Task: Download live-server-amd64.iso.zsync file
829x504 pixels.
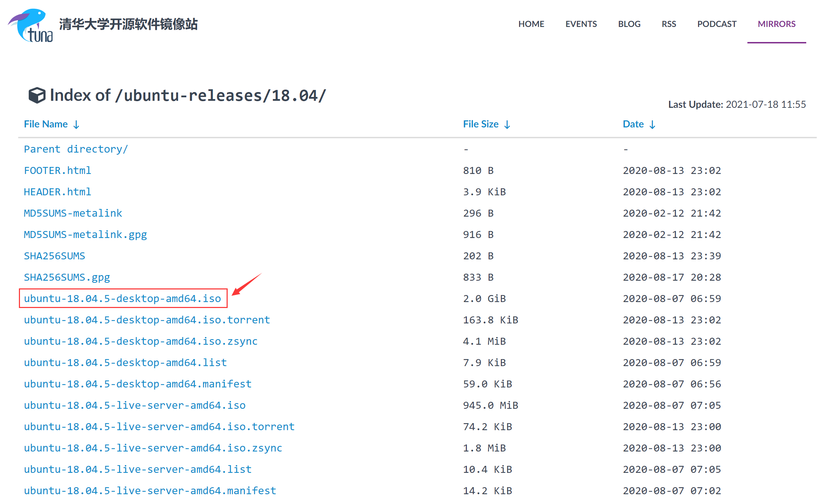Action: click(x=153, y=448)
